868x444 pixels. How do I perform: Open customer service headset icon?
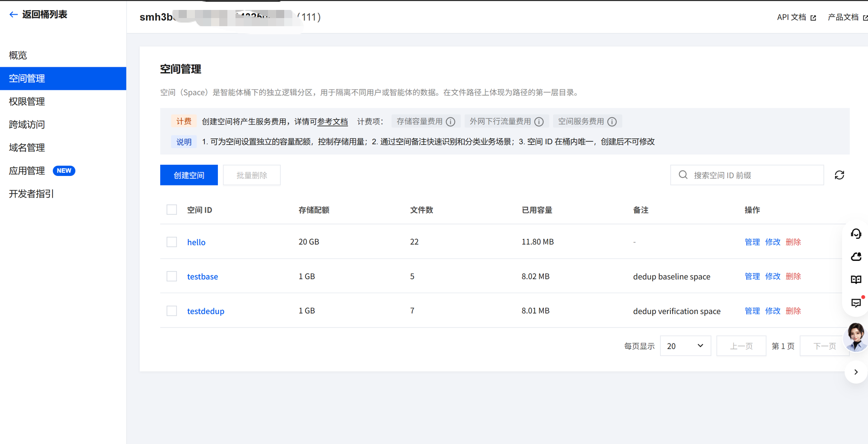click(856, 234)
